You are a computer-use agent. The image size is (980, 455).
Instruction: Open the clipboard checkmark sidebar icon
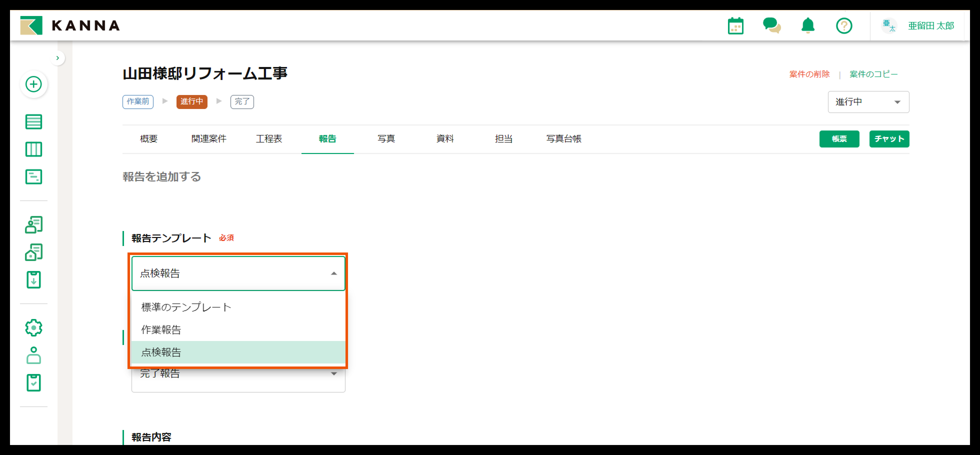(33, 383)
